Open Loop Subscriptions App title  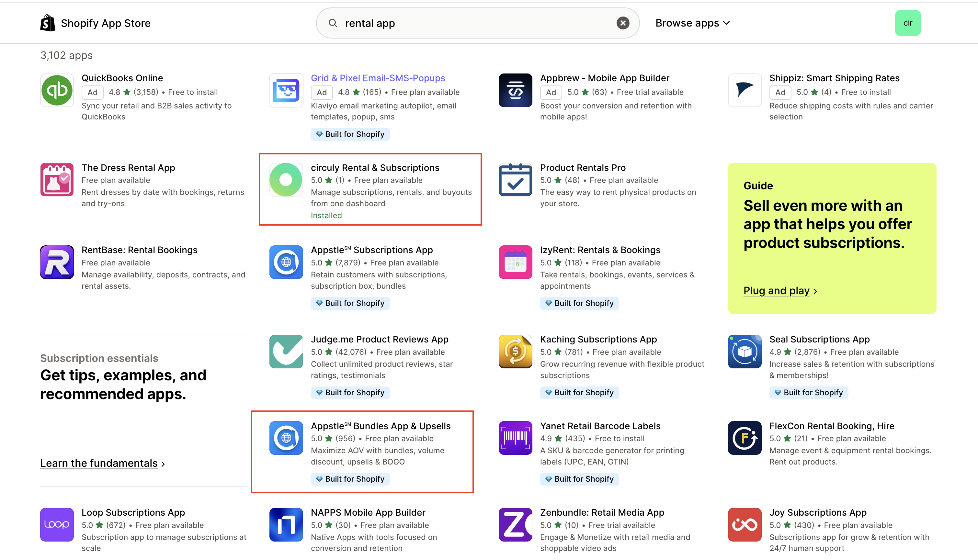click(x=133, y=512)
